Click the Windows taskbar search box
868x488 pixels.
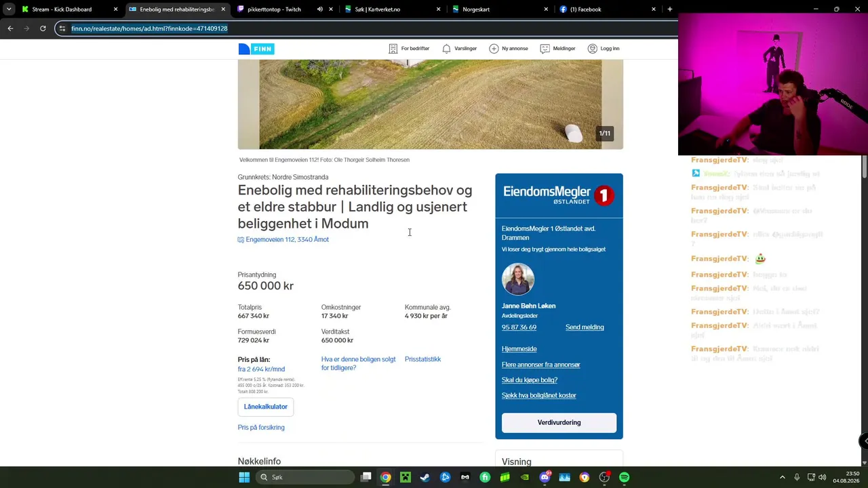(x=305, y=477)
